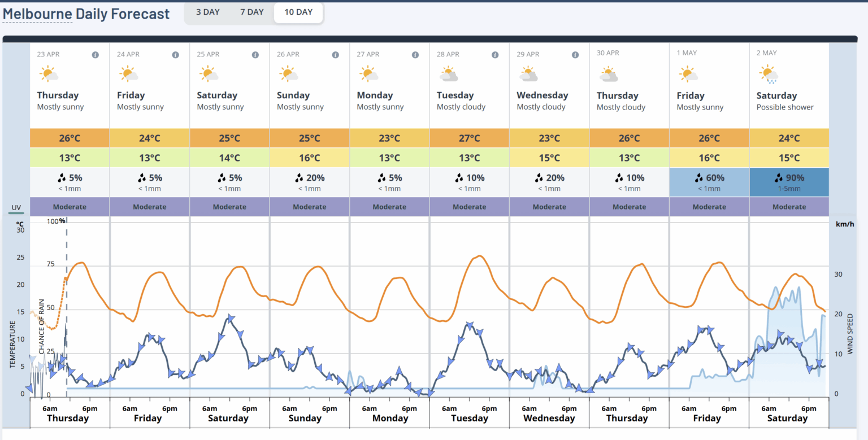Open info popup for 26 April forecast
This screenshot has width=868, height=440.
coord(335,54)
